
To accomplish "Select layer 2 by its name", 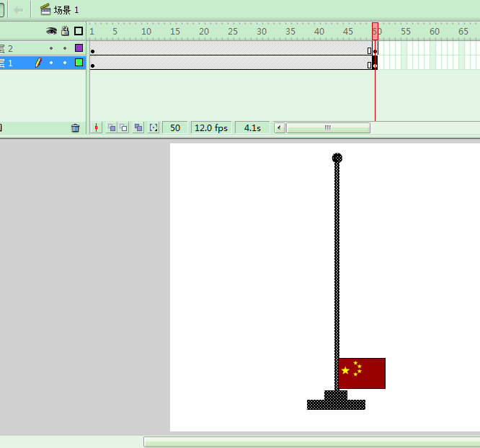I will [6, 48].
